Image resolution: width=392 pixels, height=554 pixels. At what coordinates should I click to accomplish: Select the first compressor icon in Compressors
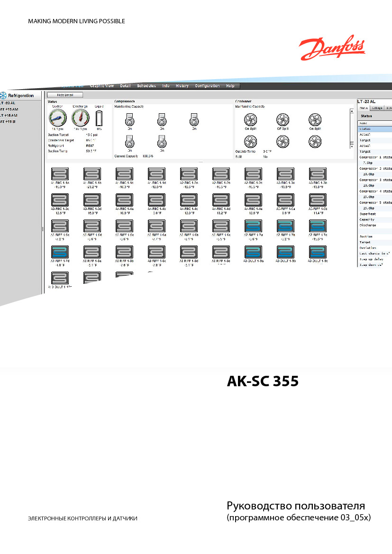click(x=130, y=120)
